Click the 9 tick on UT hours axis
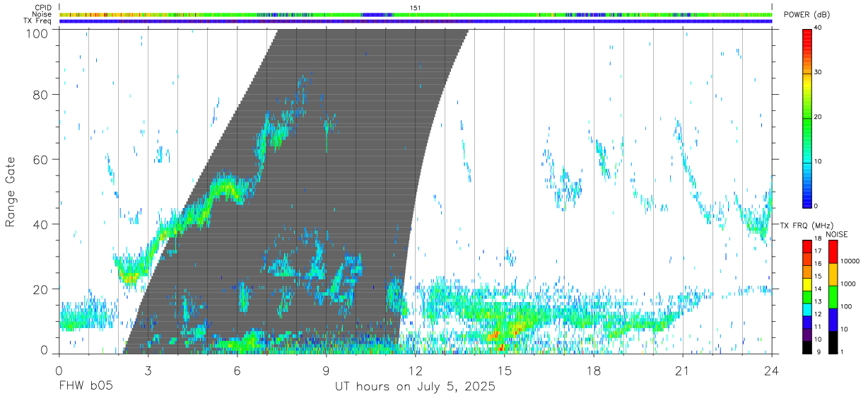 click(326, 369)
